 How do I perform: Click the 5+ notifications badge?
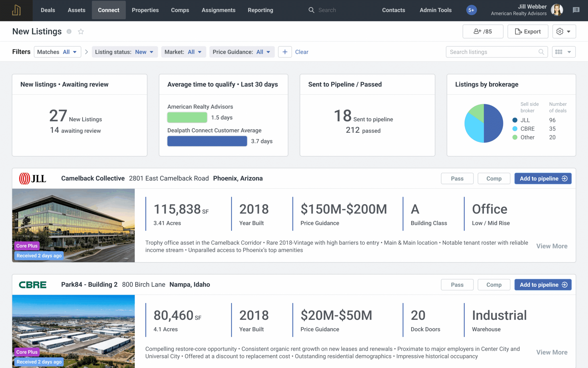(x=471, y=10)
